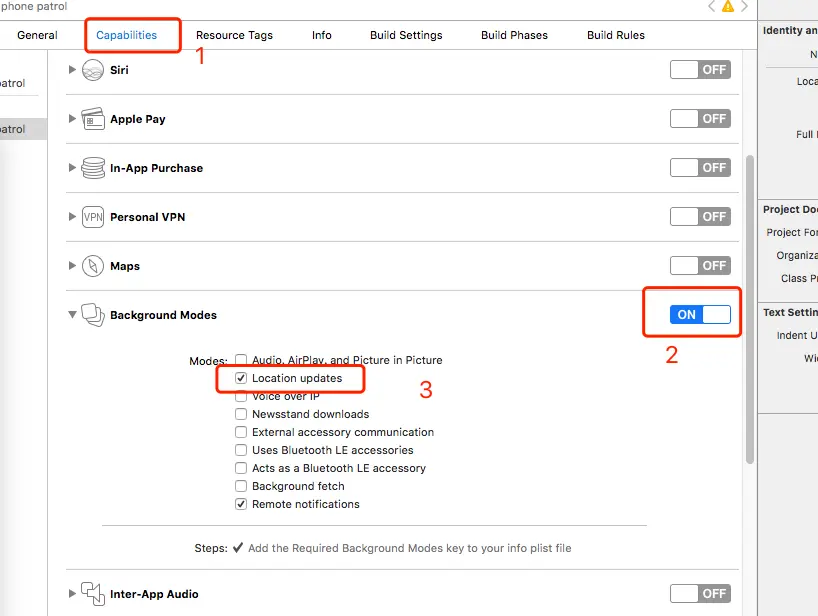Check the Background fetch checkbox

[x=241, y=487]
